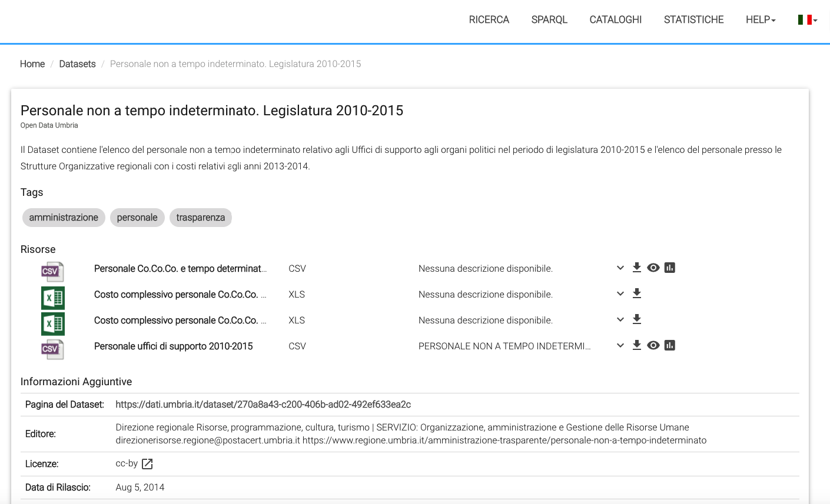Click the dati.umbria.it dataset page URL

pos(263,405)
